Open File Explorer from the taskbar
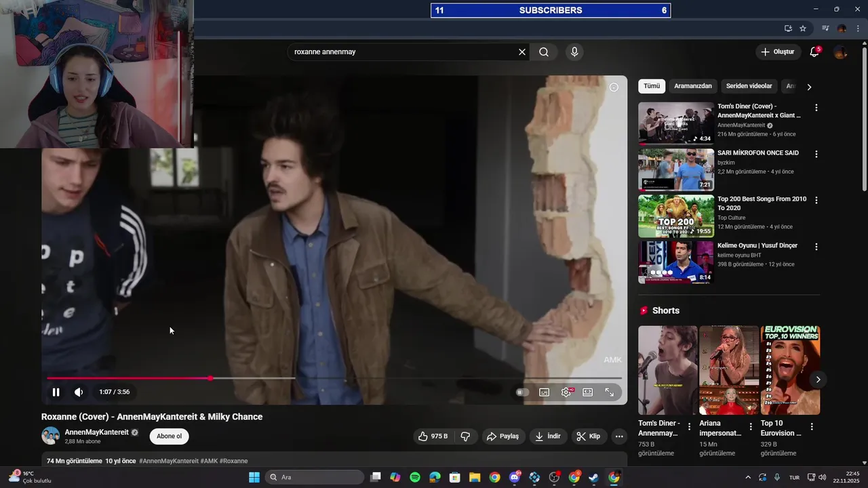Viewport: 868px width, 488px height. pyautogui.click(x=475, y=477)
